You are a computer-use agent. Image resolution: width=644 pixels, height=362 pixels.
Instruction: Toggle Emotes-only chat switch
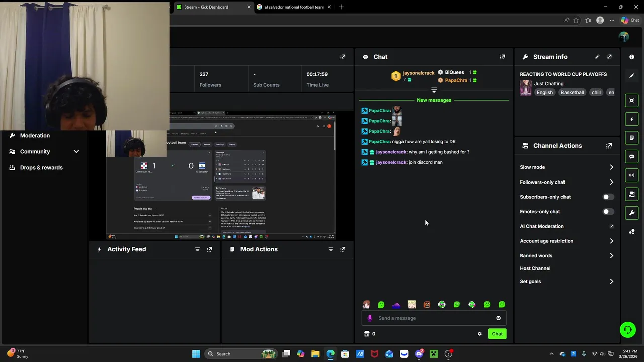click(608, 212)
